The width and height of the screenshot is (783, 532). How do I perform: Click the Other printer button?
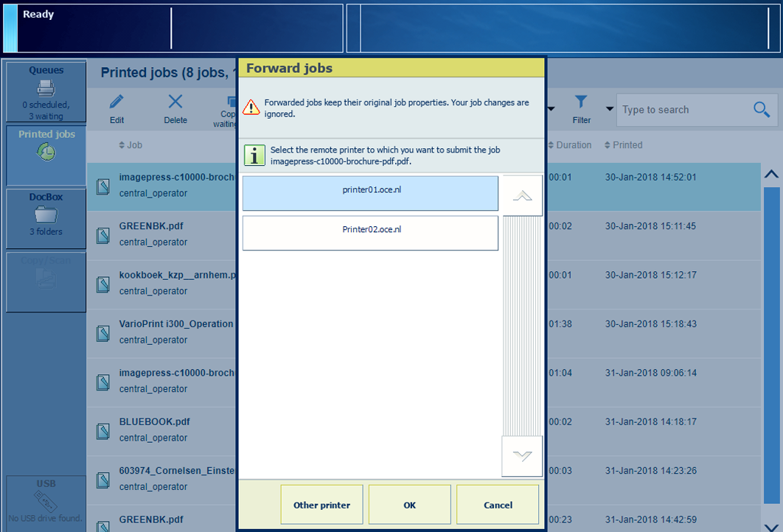click(x=321, y=505)
